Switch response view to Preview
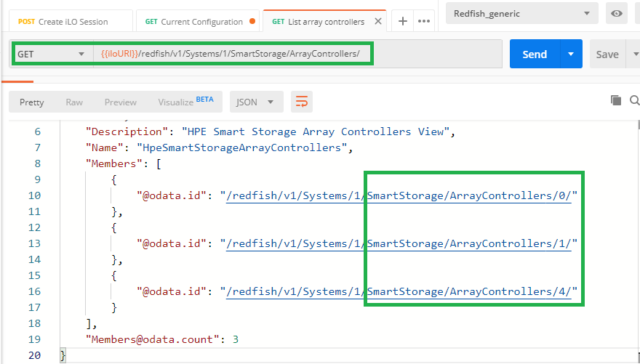 [121, 102]
